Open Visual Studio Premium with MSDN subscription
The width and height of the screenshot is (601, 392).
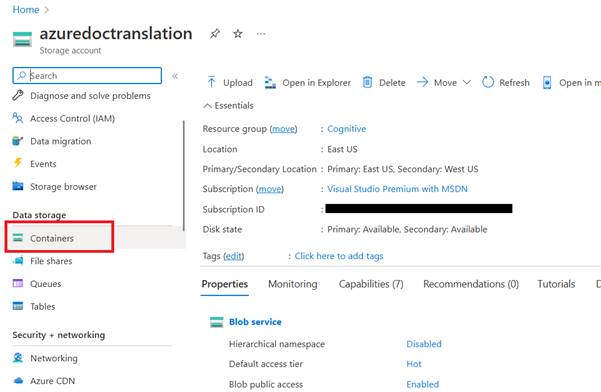(x=397, y=189)
